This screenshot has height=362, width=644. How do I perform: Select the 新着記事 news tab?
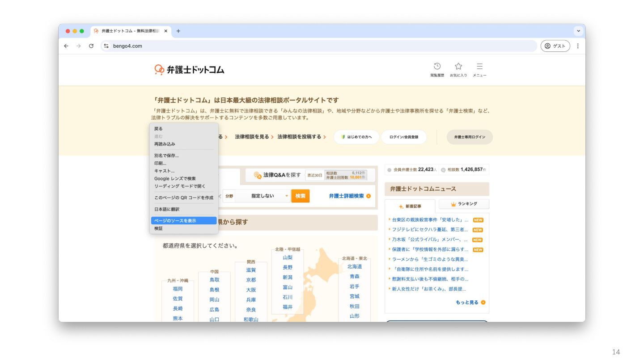(410, 206)
